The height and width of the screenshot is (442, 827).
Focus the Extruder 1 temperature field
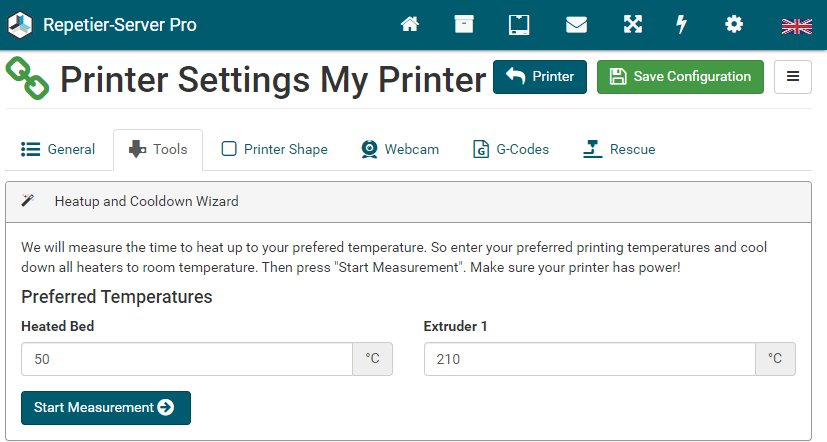[589, 359]
